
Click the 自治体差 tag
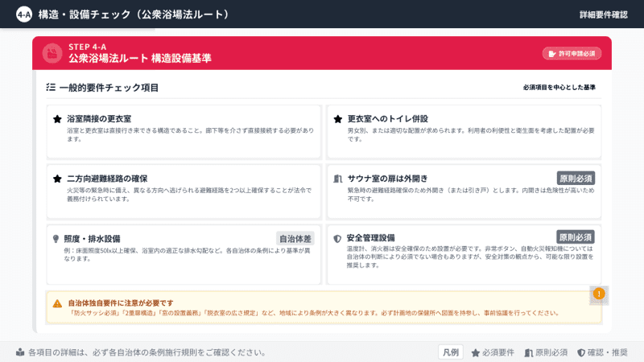pos(295,238)
